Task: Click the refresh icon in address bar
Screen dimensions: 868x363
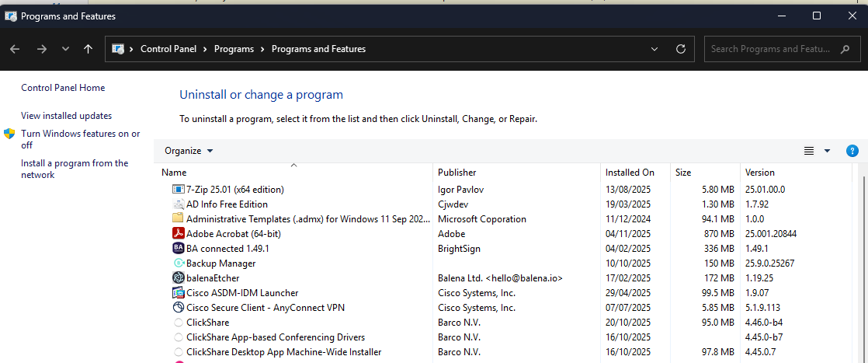Action: [681, 49]
